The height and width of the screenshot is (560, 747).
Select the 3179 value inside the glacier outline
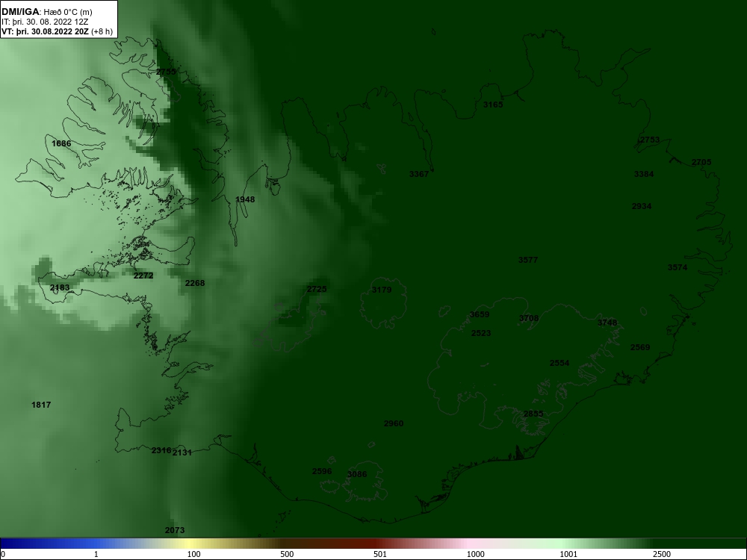(382, 290)
